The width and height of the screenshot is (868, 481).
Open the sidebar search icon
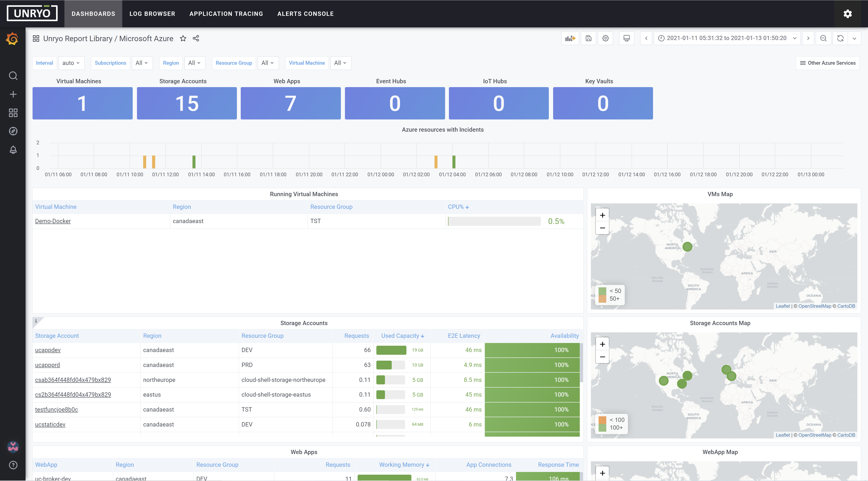(x=13, y=76)
